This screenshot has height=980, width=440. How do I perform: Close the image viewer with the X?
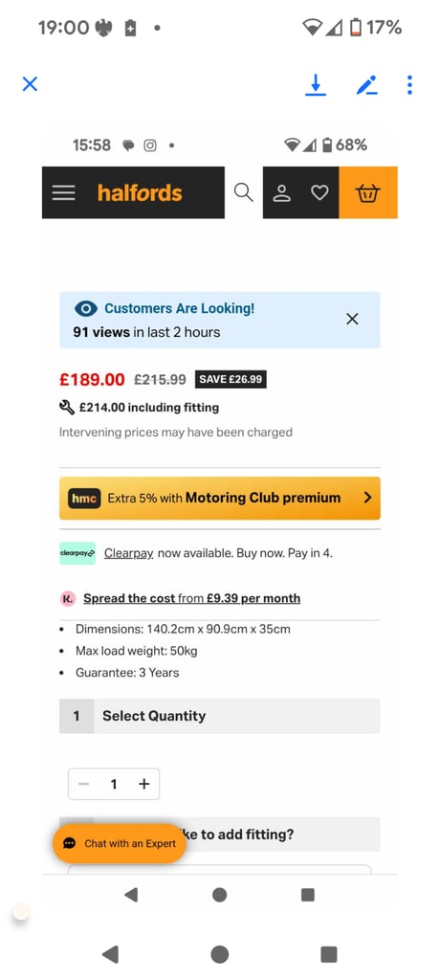pyautogui.click(x=30, y=84)
